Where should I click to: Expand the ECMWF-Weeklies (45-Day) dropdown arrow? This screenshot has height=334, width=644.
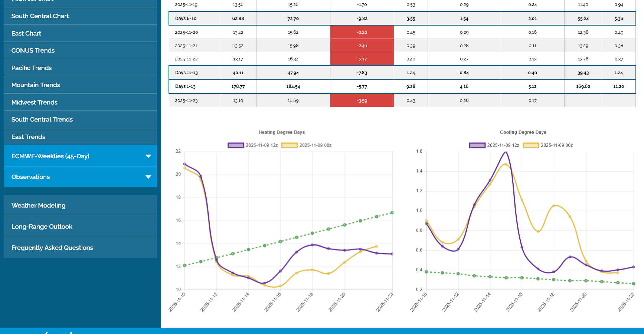point(148,156)
